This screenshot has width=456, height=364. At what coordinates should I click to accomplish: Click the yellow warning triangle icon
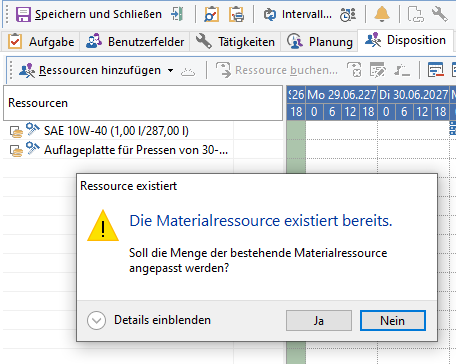pos(103,226)
